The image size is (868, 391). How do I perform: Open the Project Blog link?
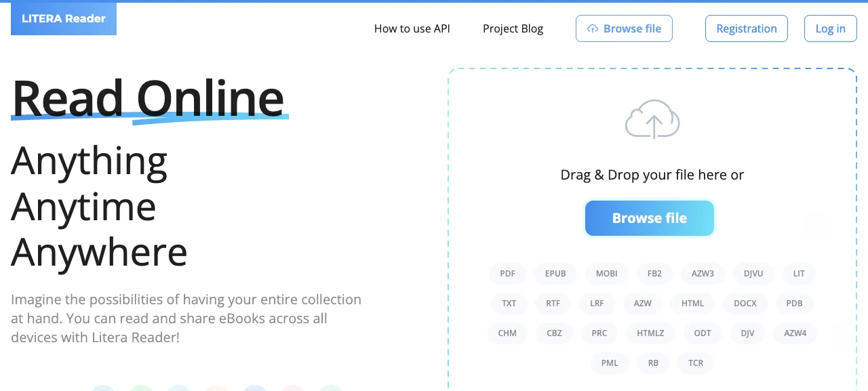click(x=513, y=28)
